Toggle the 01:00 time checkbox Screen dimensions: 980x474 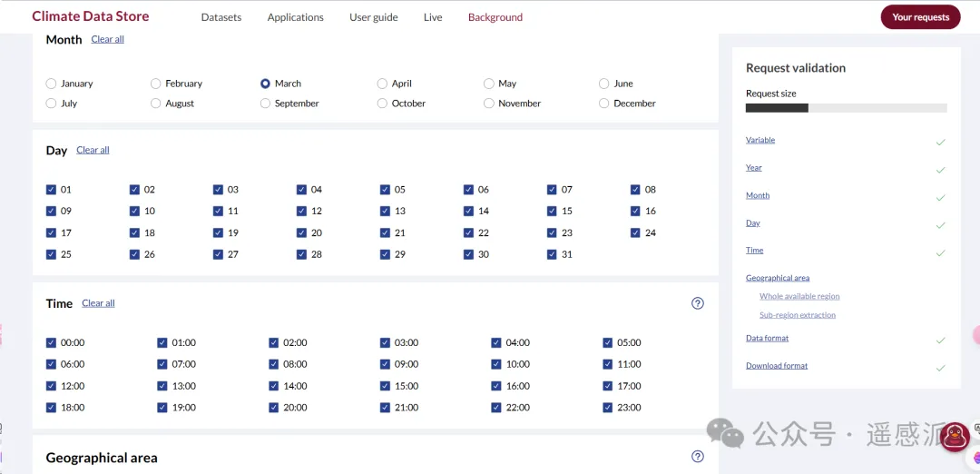[x=162, y=342]
